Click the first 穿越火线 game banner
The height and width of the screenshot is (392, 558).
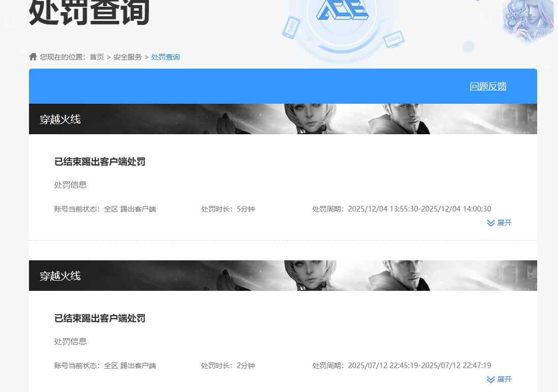click(283, 119)
